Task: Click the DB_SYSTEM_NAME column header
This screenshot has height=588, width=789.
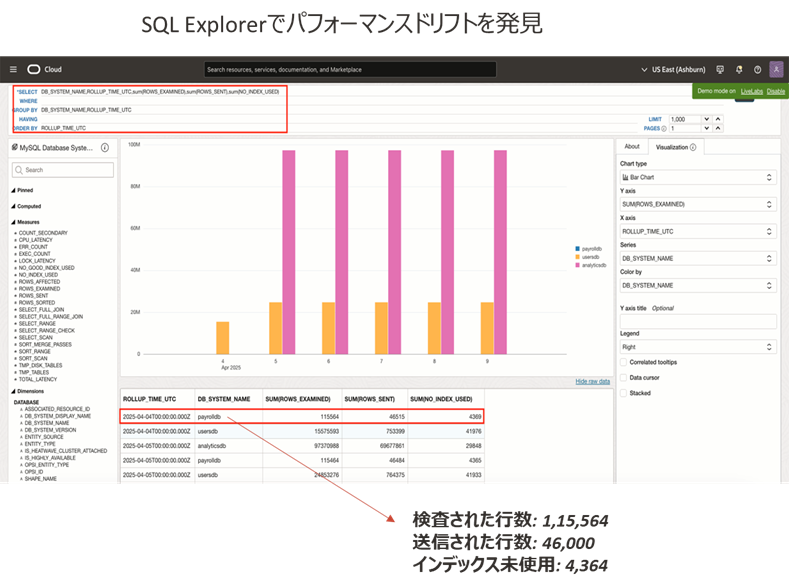Action: (224, 399)
